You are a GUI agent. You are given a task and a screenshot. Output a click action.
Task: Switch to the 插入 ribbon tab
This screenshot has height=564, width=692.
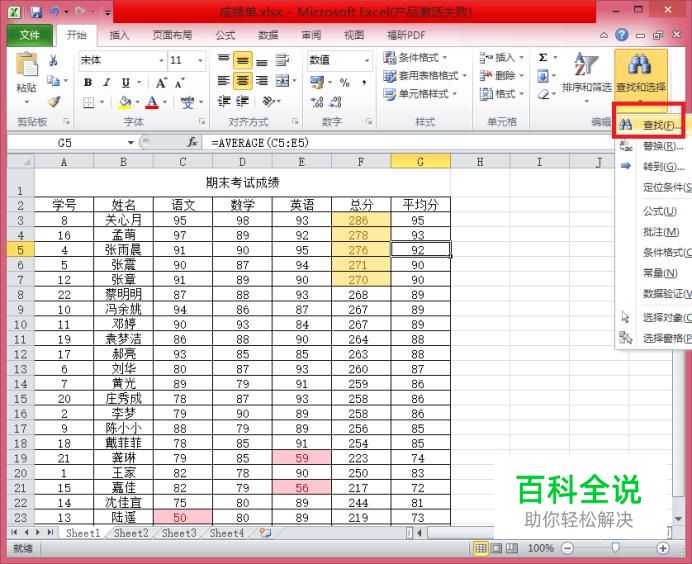click(x=120, y=35)
